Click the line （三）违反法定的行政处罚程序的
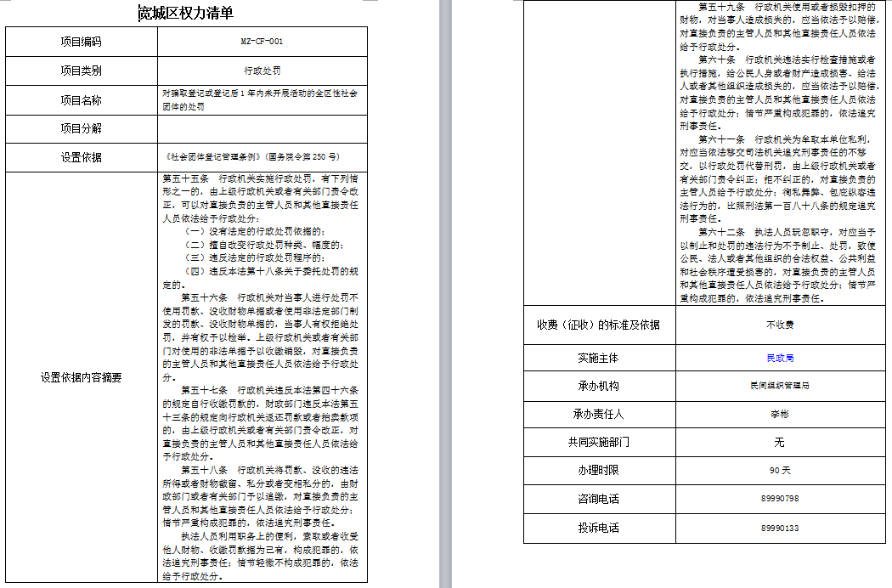Image resolution: width=892 pixels, height=588 pixels. pos(255,257)
